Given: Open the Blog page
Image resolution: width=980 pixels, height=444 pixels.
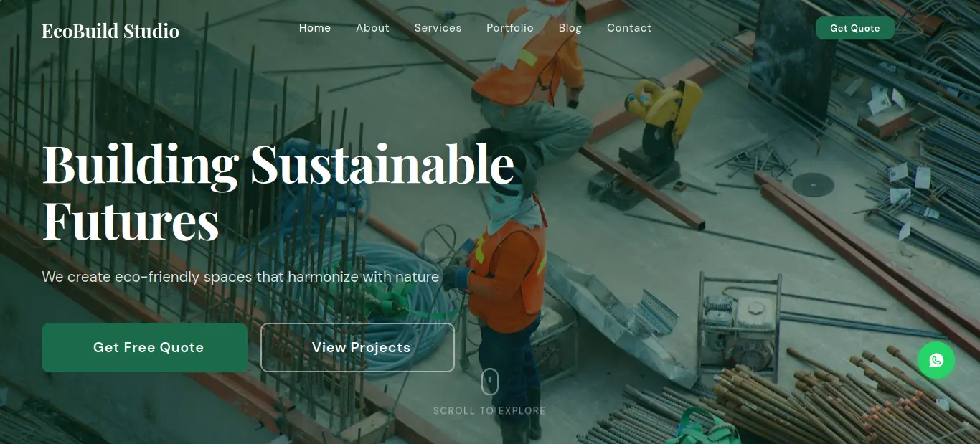Looking at the screenshot, I should tap(570, 28).
